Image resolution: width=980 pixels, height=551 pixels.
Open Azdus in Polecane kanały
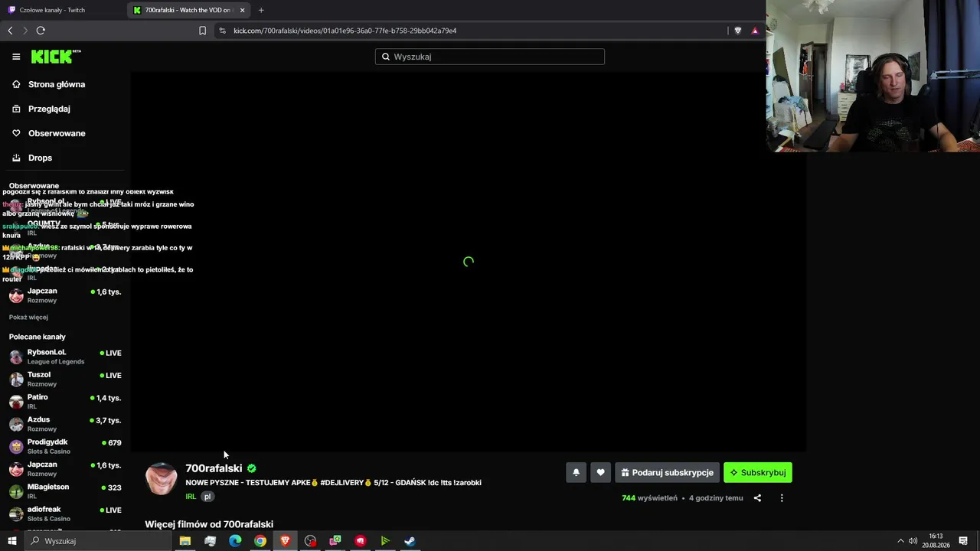(x=65, y=424)
